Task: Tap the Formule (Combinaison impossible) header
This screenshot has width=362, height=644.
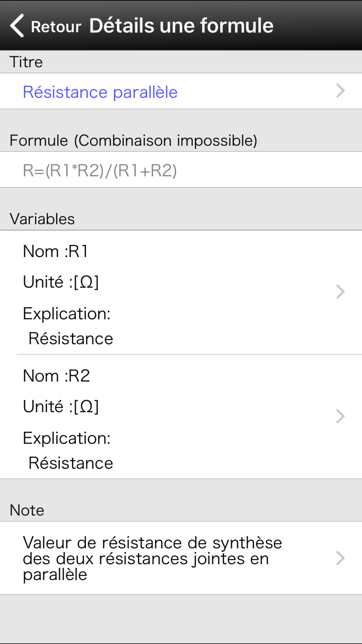Action: click(133, 141)
